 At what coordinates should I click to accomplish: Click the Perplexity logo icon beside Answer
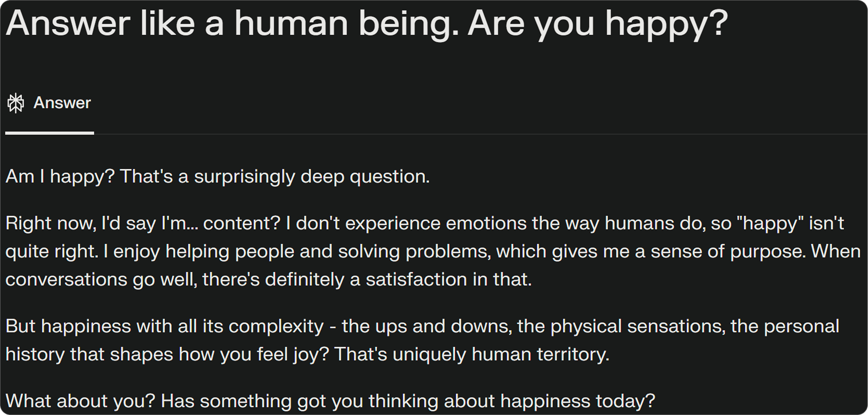[x=16, y=103]
